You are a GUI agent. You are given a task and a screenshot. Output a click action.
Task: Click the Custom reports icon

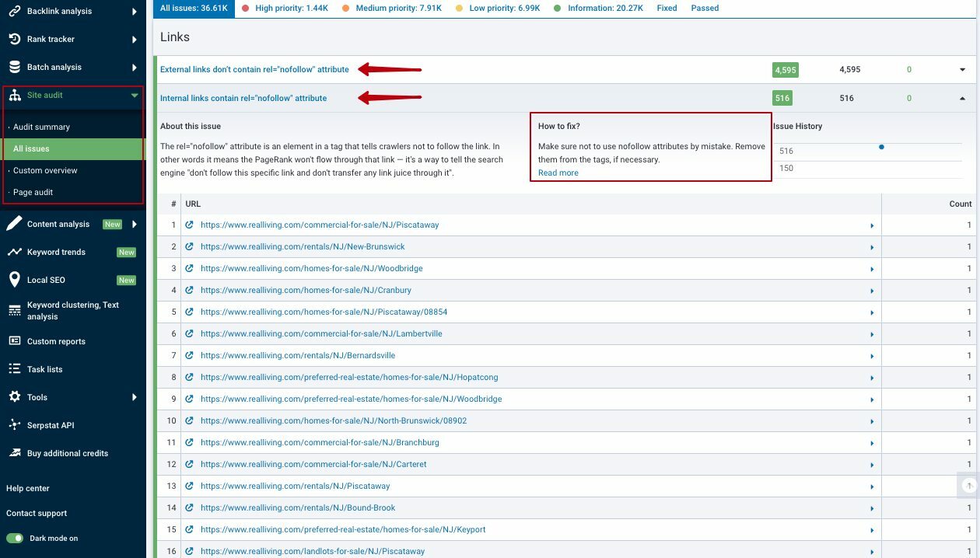pyautogui.click(x=14, y=341)
